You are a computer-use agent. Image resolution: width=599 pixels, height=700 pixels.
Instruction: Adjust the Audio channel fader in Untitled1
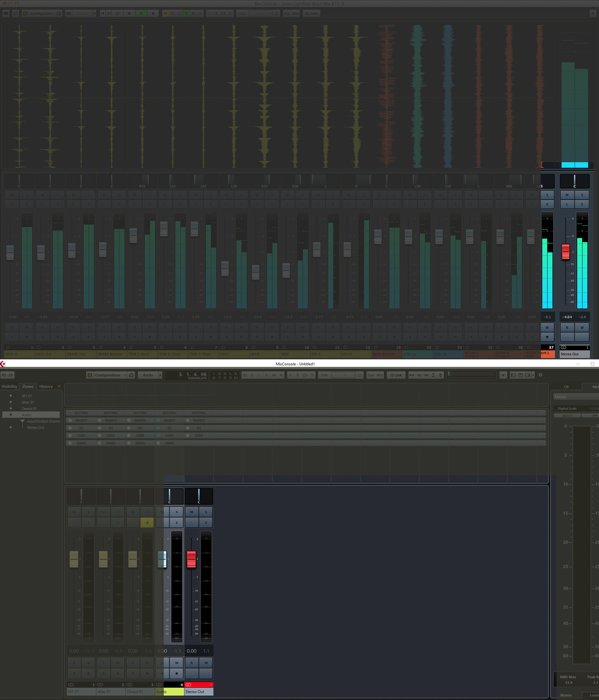(x=162, y=559)
